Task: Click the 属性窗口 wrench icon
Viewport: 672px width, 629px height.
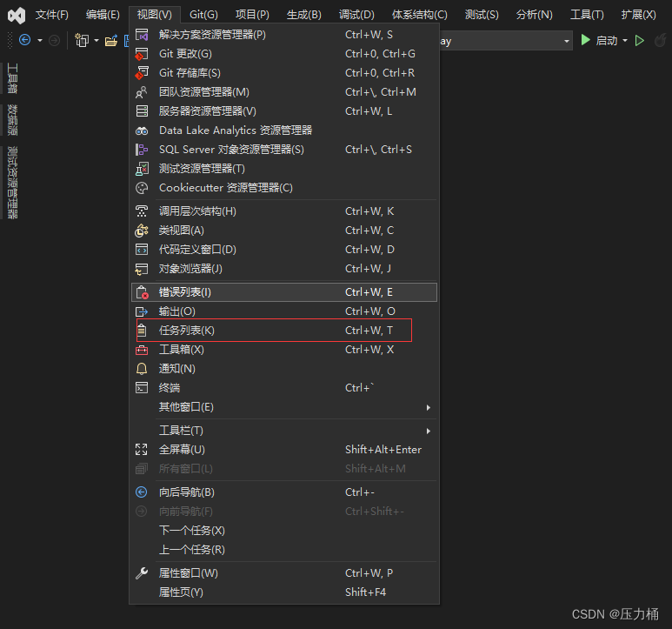Action: pyautogui.click(x=142, y=572)
